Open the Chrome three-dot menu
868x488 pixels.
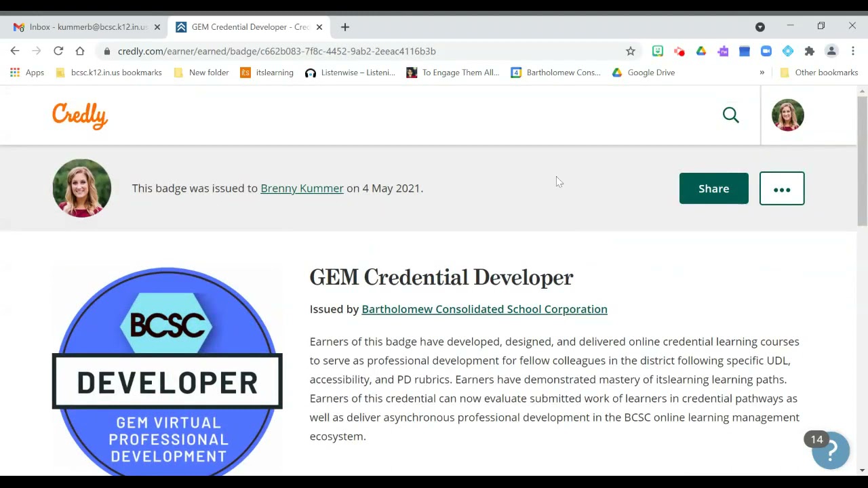853,51
